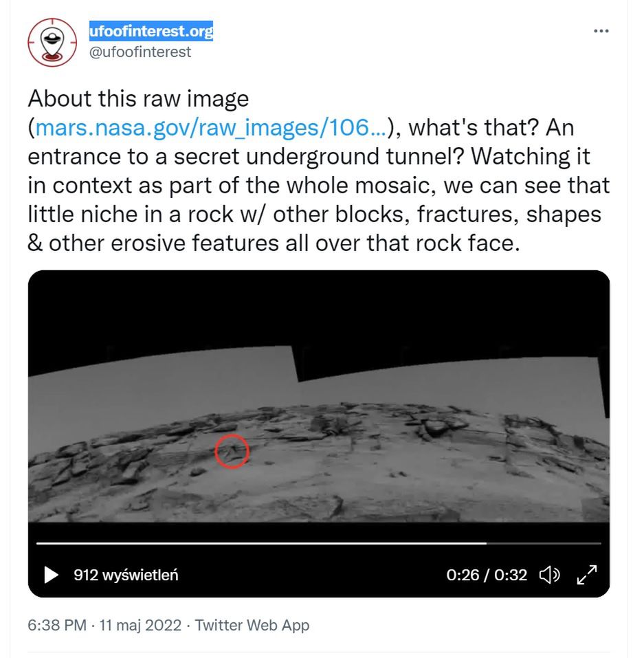
Task: Click the 912 wyświetleń view count
Action: pos(126,575)
